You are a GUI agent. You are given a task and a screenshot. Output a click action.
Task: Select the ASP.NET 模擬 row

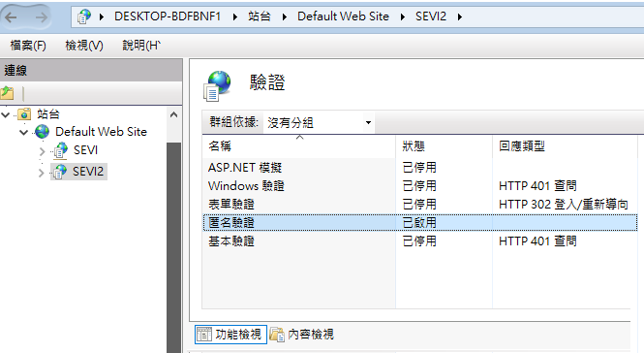419,168
